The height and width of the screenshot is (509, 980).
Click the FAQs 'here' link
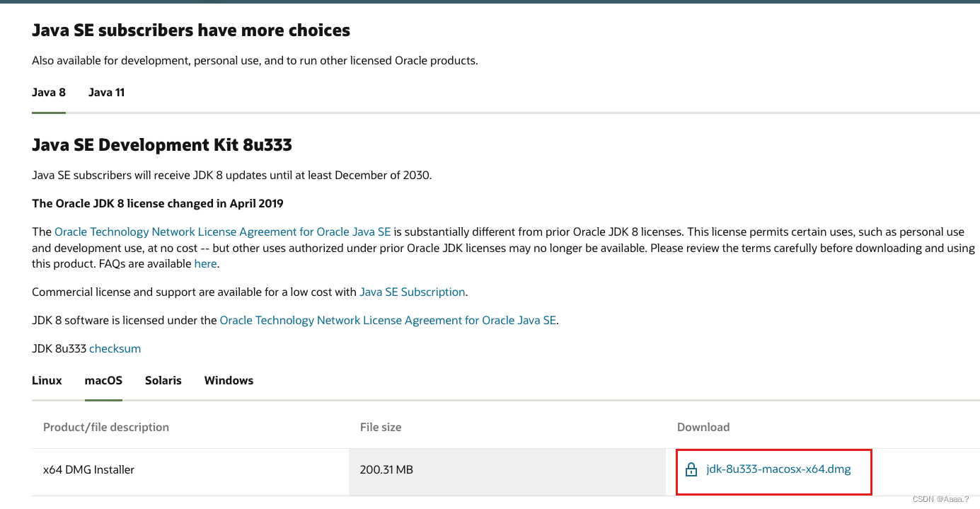click(x=205, y=264)
